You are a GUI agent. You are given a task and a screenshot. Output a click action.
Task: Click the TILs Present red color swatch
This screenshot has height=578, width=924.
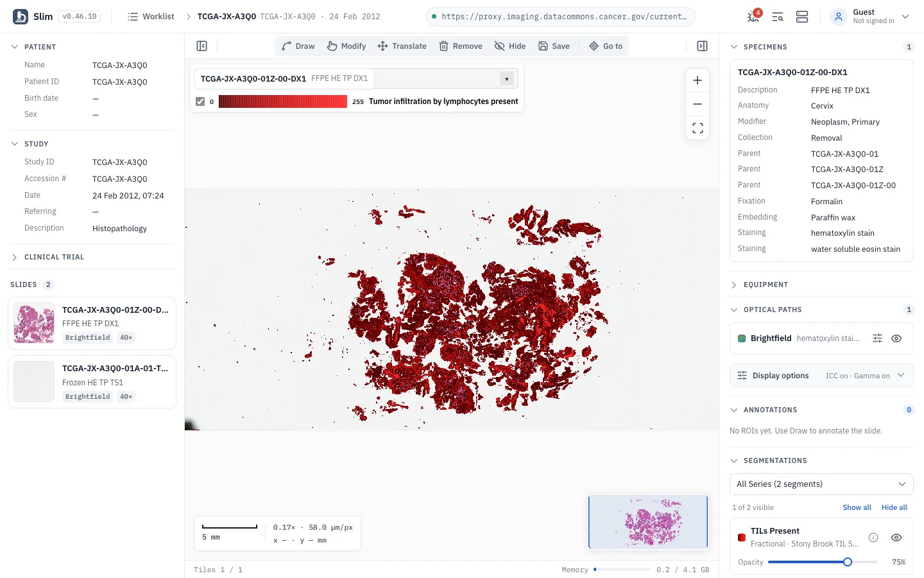click(x=742, y=538)
